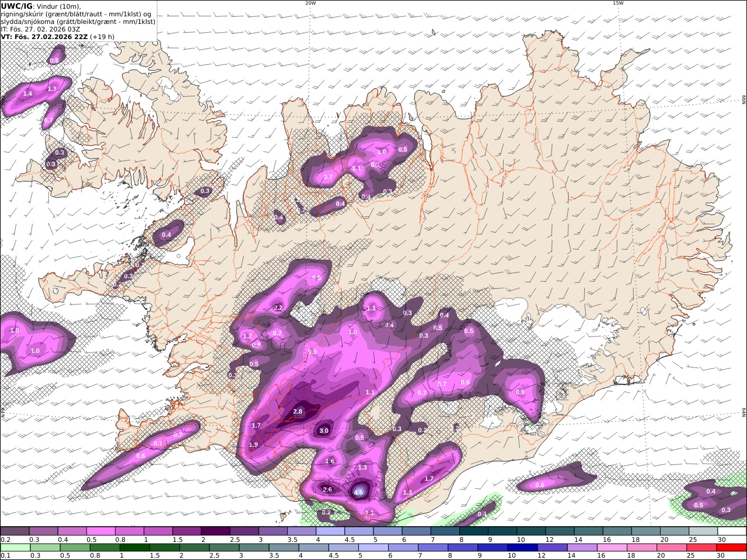
Task: Click the 1.4 precipitation value on the map
Action: [27, 93]
